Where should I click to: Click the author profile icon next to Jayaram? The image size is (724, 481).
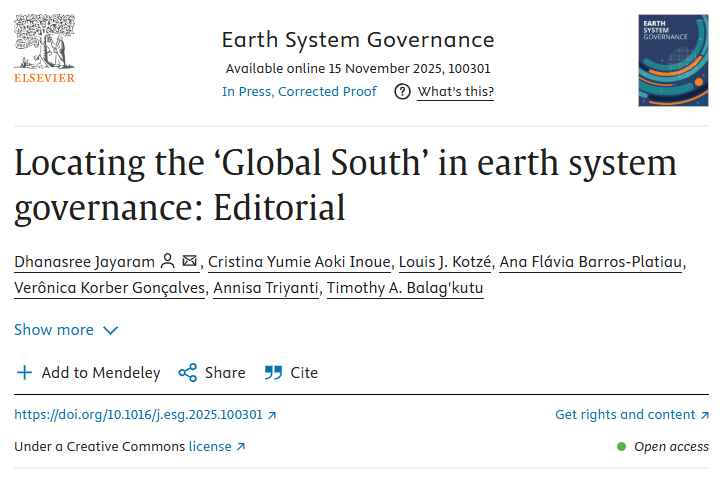(167, 262)
